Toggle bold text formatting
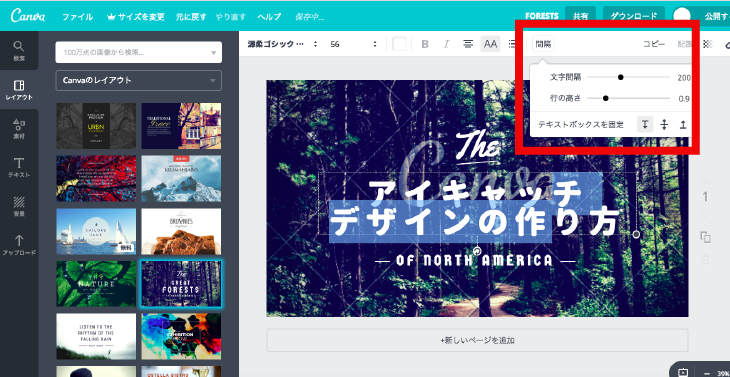The image size is (730, 377). tap(425, 44)
